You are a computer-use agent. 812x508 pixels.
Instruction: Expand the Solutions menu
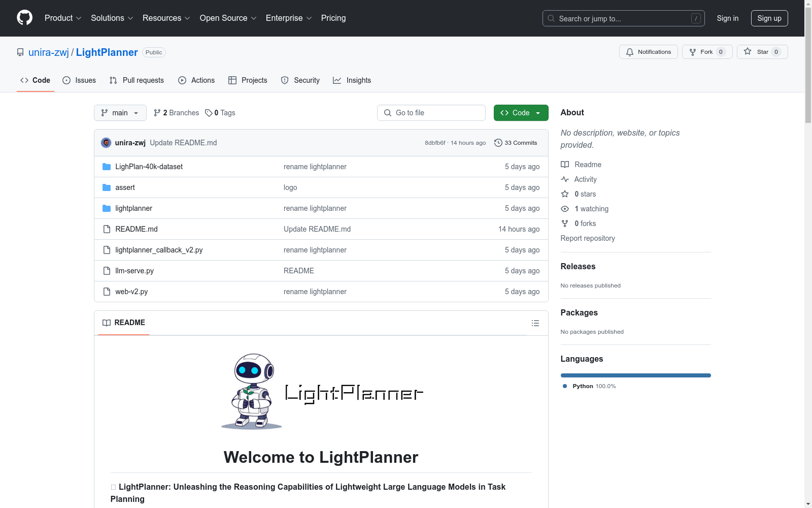tap(112, 18)
